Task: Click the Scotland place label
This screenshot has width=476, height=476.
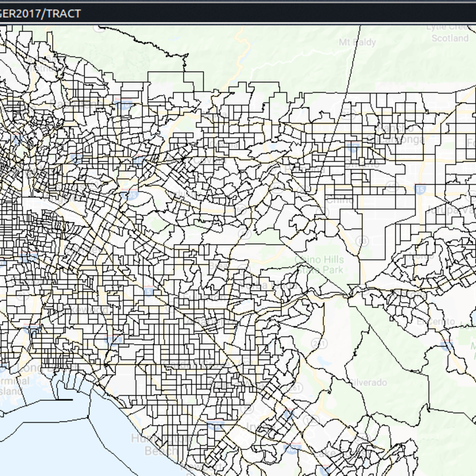Action: pyautogui.click(x=450, y=38)
